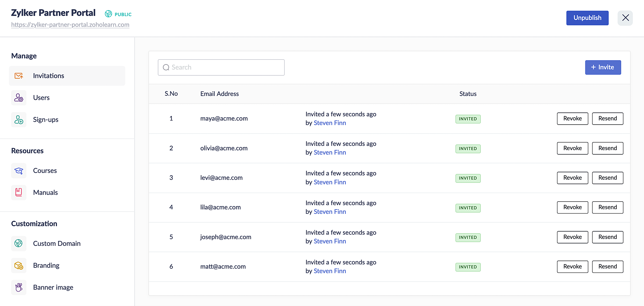Click the Courses graduation cap icon

(19, 171)
